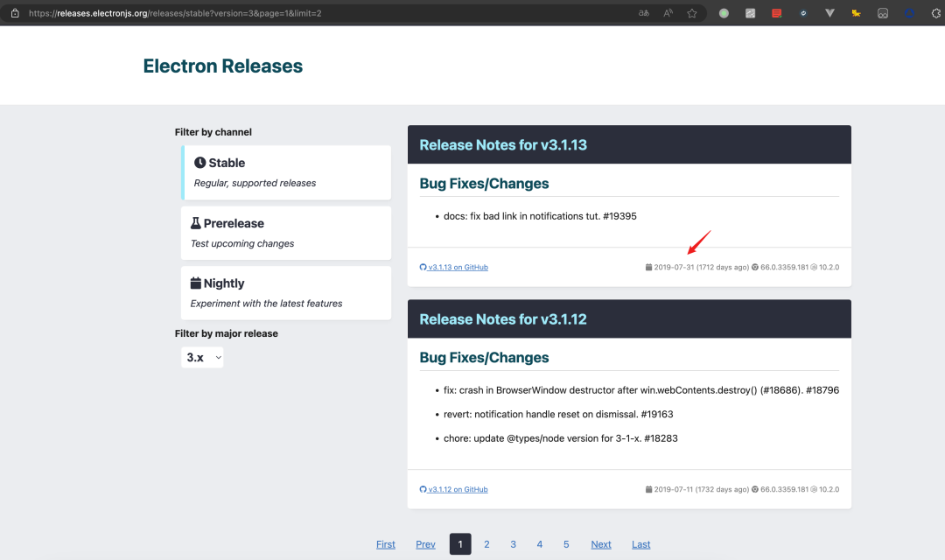Click the date 2019-07-11 (1732 days ago)
The image size is (945, 560).
[702, 489]
